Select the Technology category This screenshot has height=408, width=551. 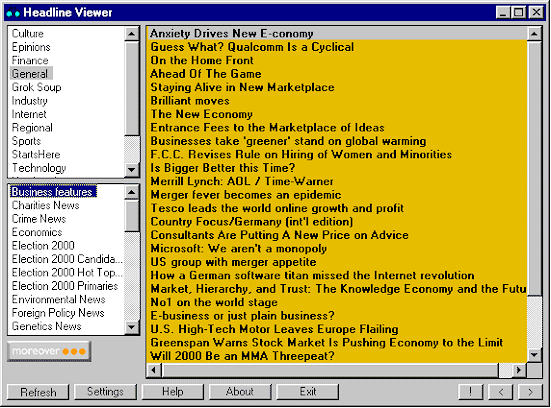click(39, 168)
